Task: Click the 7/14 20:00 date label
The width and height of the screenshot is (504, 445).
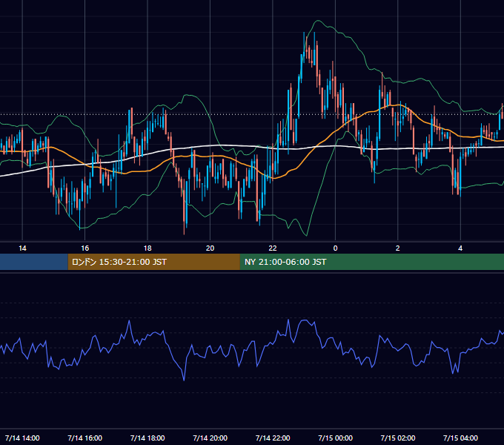Action: 210,438
